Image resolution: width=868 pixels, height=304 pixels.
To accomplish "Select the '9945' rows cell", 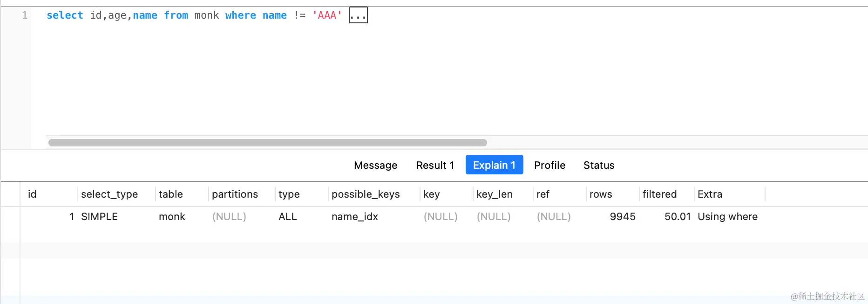I will point(623,216).
